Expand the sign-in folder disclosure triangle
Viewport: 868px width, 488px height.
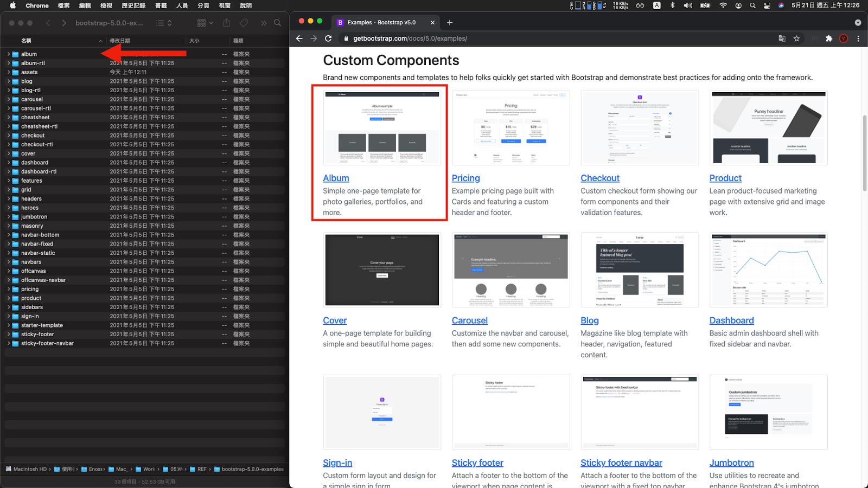coord(9,316)
